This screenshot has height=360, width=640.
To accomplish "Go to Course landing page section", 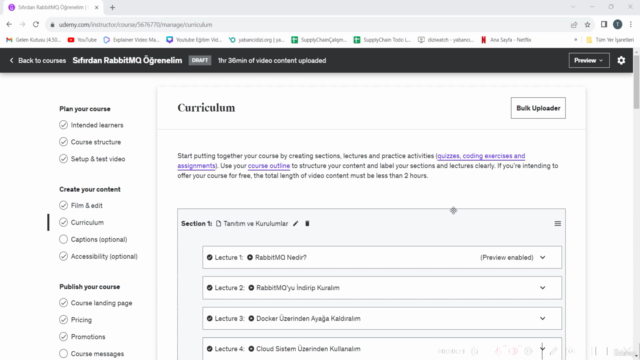I will (101, 303).
